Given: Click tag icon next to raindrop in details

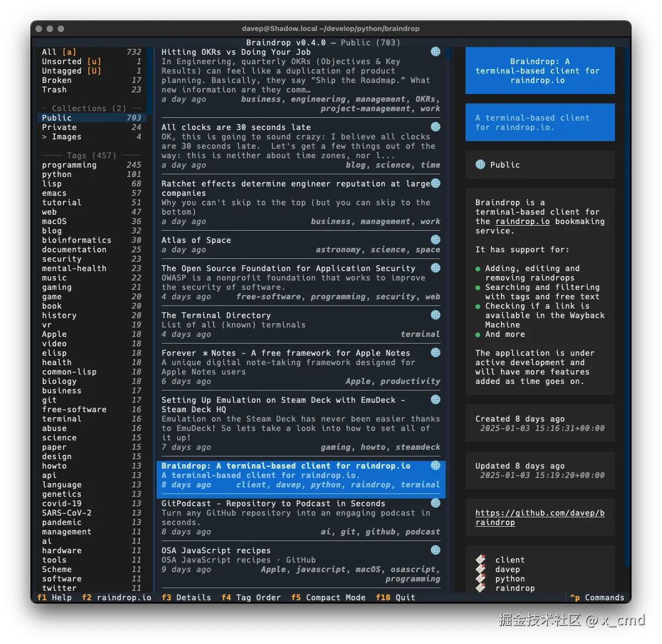Looking at the screenshot, I should (x=480, y=588).
